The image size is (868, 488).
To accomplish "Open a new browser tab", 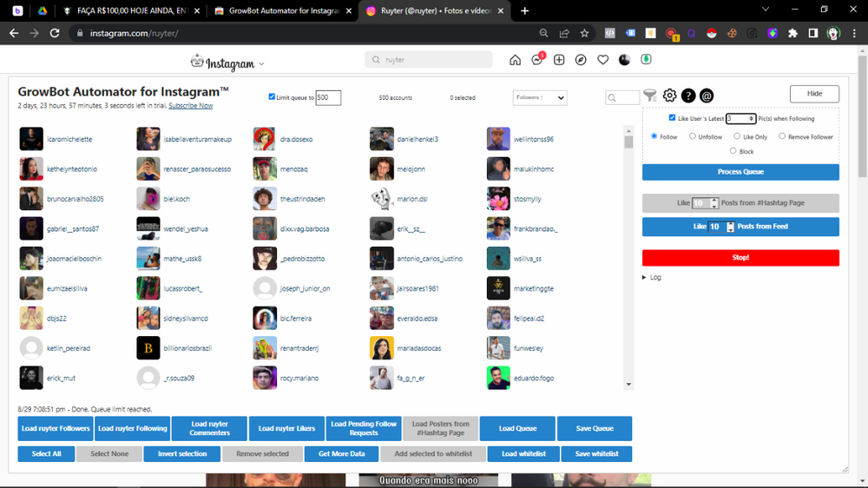I will pyautogui.click(x=525, y=10).
